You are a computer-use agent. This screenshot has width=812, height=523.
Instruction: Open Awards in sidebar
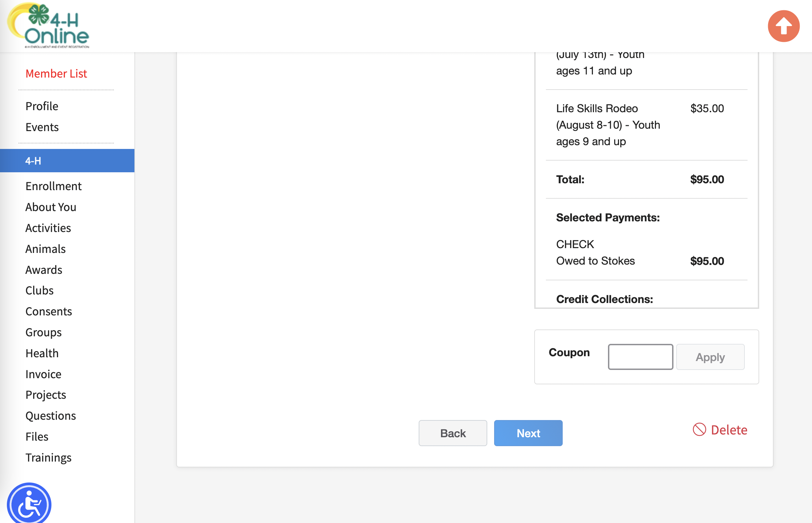coord(44,270)
